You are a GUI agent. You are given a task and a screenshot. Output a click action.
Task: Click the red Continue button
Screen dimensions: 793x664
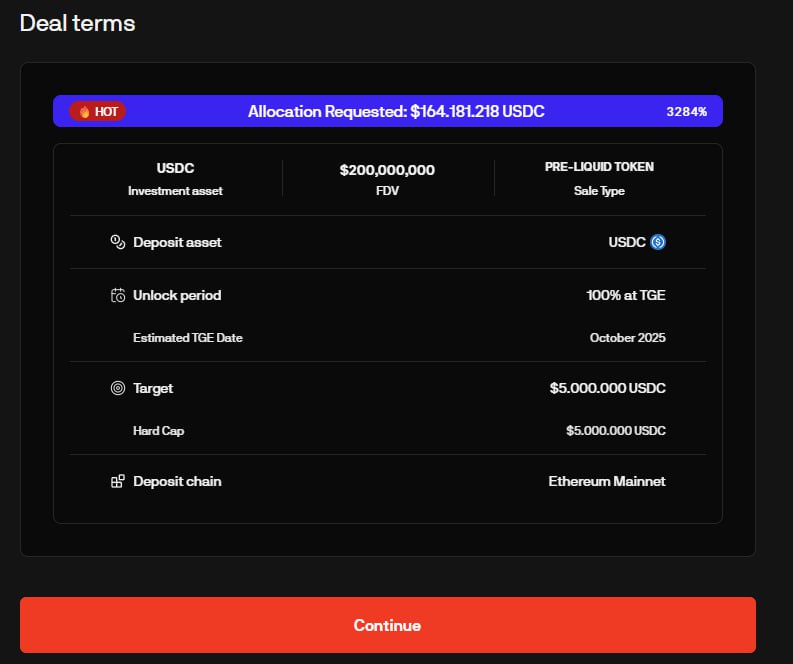(x=388, y=625)
